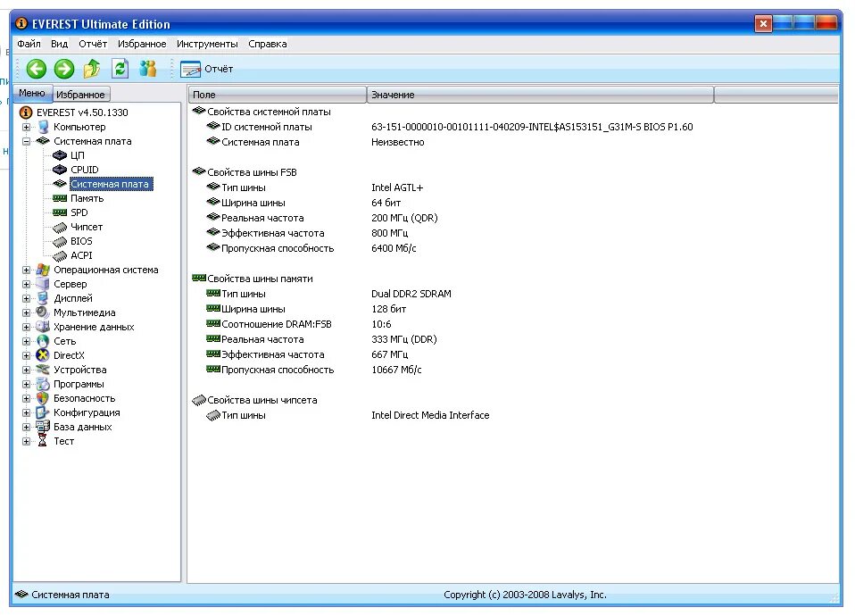Screen dimensions: 855x616
Task: Sort by the Поле column header
Action: pyautogui.click(x=277, y=95)
